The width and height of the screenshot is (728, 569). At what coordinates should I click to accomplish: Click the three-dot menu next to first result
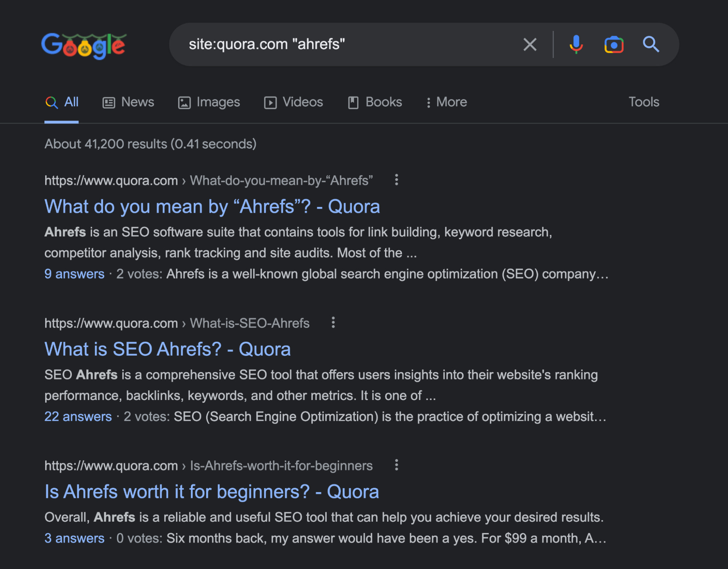pos(397,177)
